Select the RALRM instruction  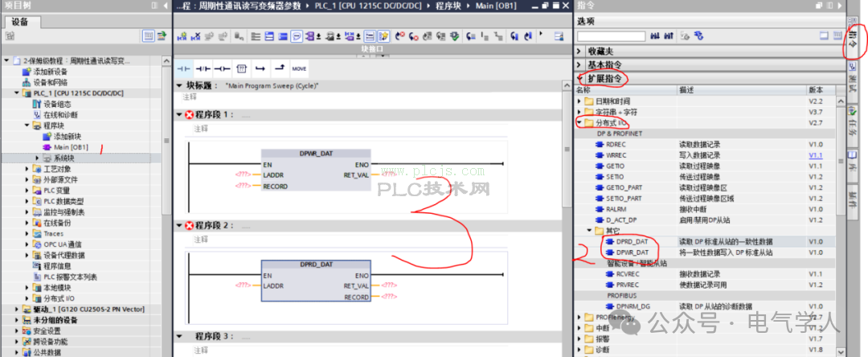616,209
